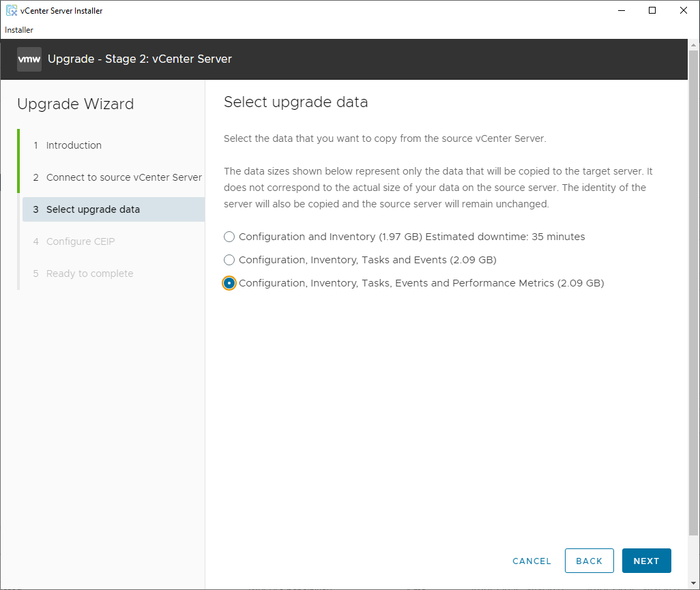700x590 pixels.
Task: Jump to the Ready to complete step
Action: coord(89,274)
